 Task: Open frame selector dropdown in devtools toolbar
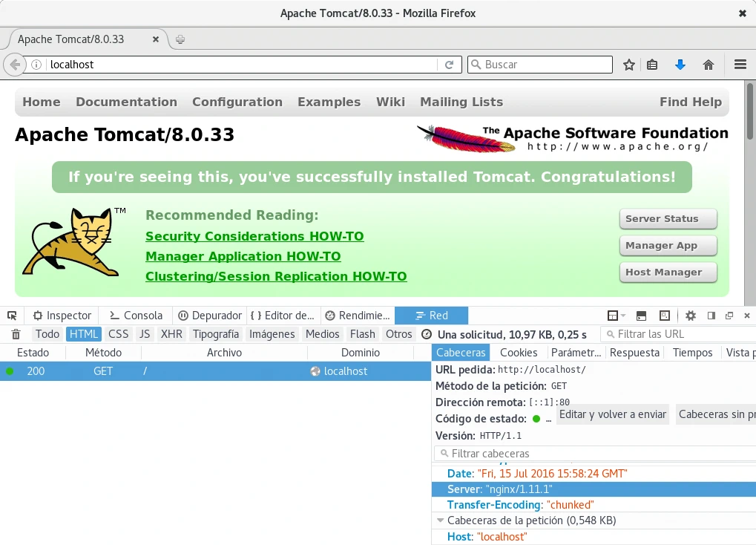617,316
